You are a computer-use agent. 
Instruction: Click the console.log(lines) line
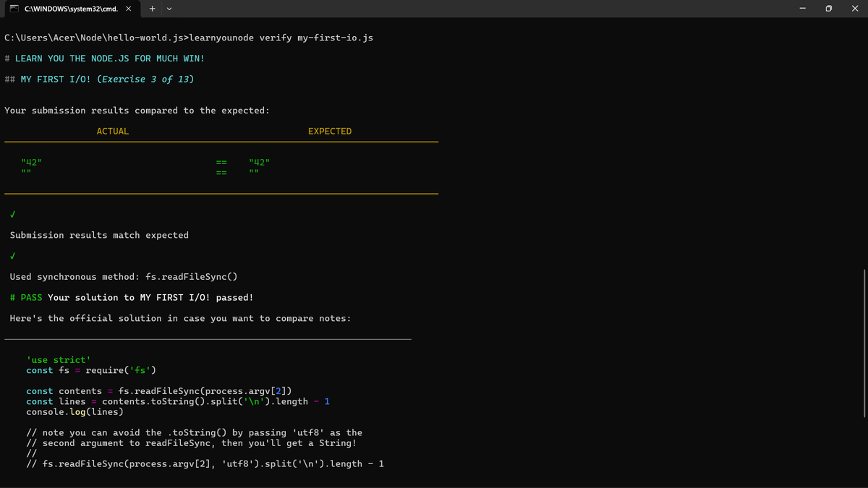point(75,412)
